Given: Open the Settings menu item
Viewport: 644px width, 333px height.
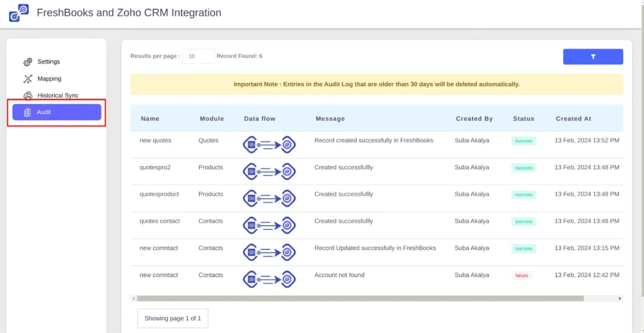Looking at the screenshot, I should point(48,62).
